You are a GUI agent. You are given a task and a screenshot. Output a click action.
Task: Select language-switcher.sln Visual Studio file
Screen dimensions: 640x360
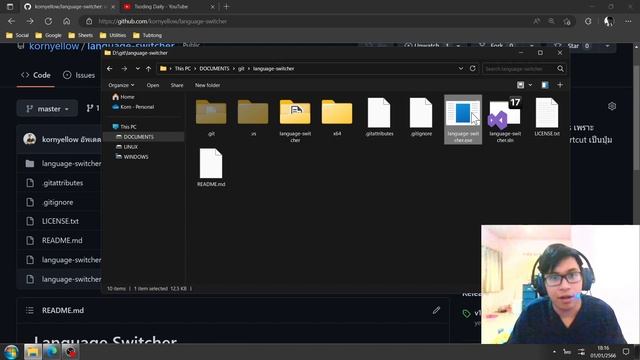click(505, 120)
